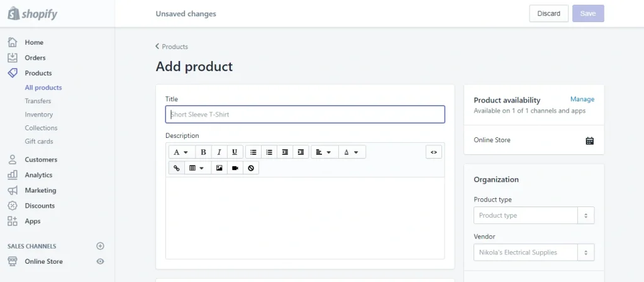Screen dimensions: 644x282
Task: Add a bulleted list to description
Action: click(253, 152)
